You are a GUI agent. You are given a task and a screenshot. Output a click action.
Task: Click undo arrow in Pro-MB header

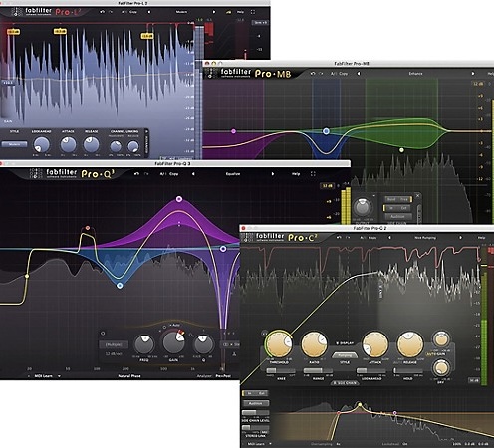point(313,74)
